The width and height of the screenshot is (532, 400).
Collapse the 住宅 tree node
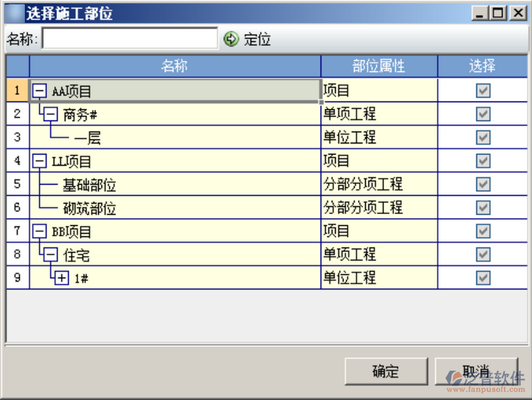(x=51, y=255)
